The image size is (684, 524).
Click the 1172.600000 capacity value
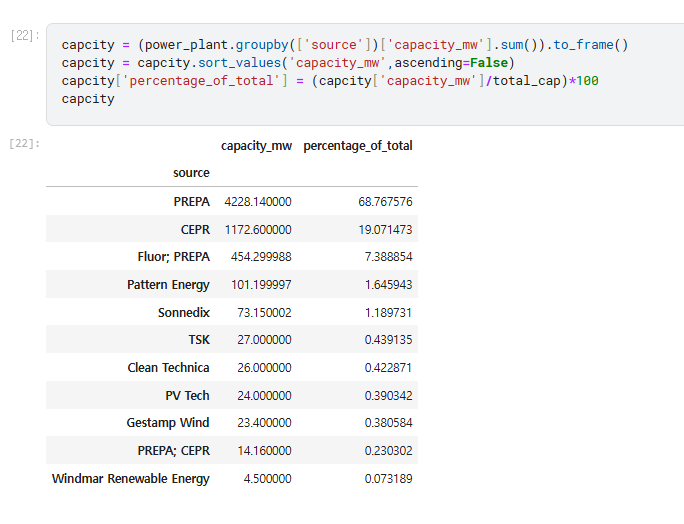point(258,229)
